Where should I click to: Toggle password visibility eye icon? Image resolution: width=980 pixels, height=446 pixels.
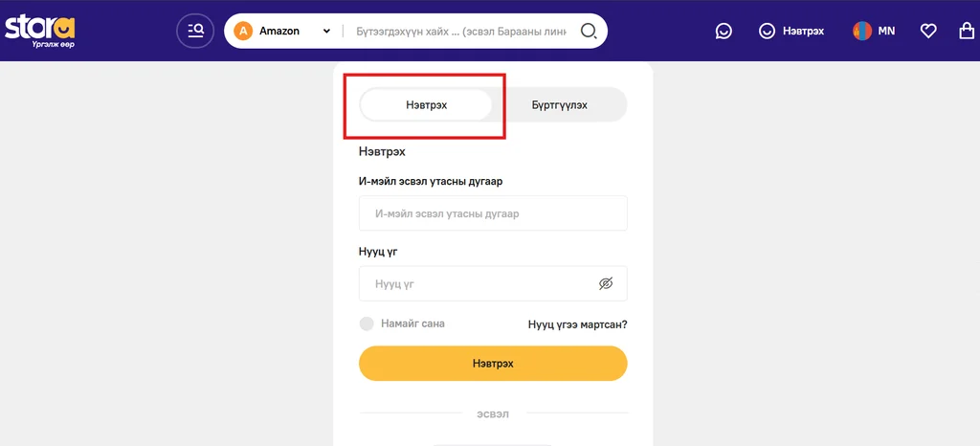coord(605,283)
